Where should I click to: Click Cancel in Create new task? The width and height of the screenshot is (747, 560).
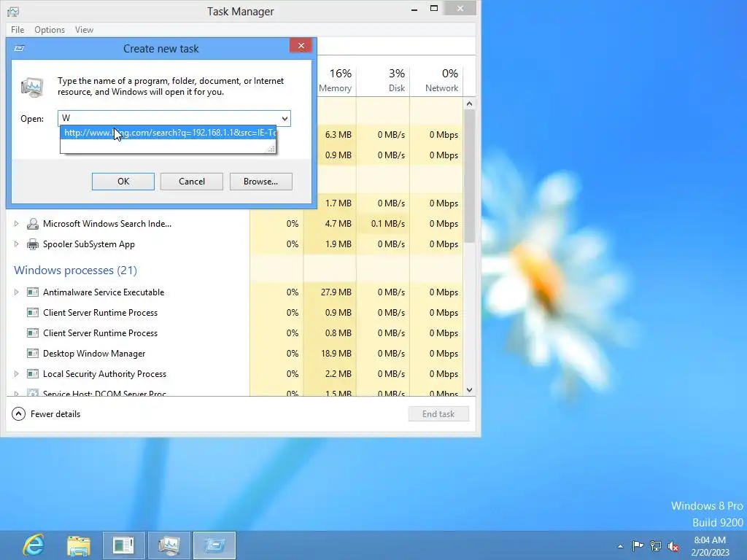pos(192,182)
